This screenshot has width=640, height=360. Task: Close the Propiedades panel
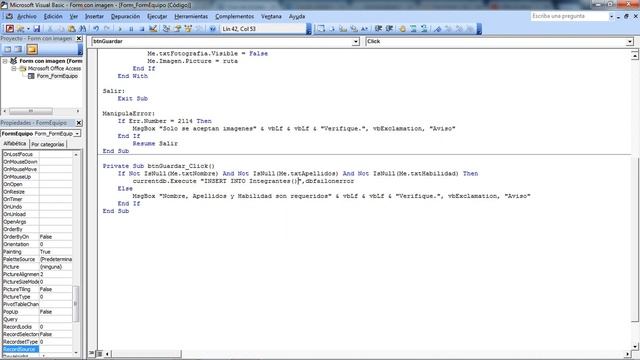pos(79,123)
